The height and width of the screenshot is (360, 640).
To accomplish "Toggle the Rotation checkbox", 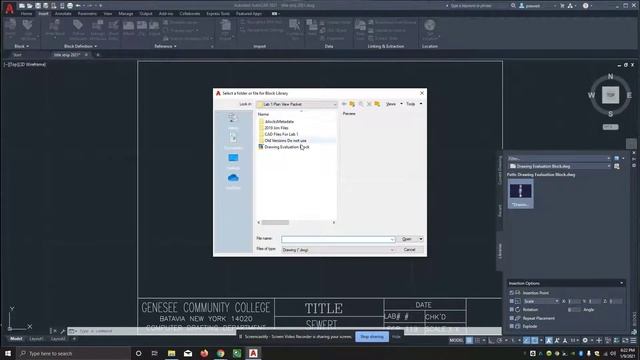I will (511, 309).
